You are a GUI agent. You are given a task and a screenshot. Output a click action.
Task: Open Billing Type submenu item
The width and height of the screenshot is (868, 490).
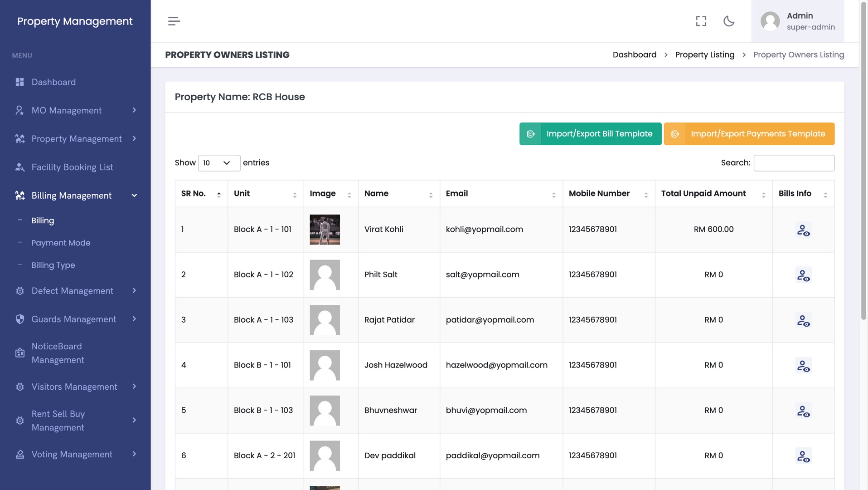click(53, 265)
